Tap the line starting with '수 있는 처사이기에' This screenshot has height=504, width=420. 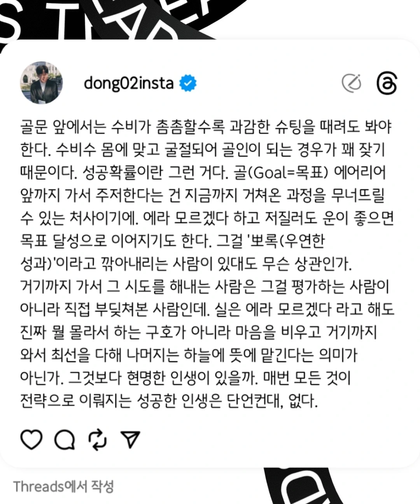pyautogui.click(x=207, y=218)
